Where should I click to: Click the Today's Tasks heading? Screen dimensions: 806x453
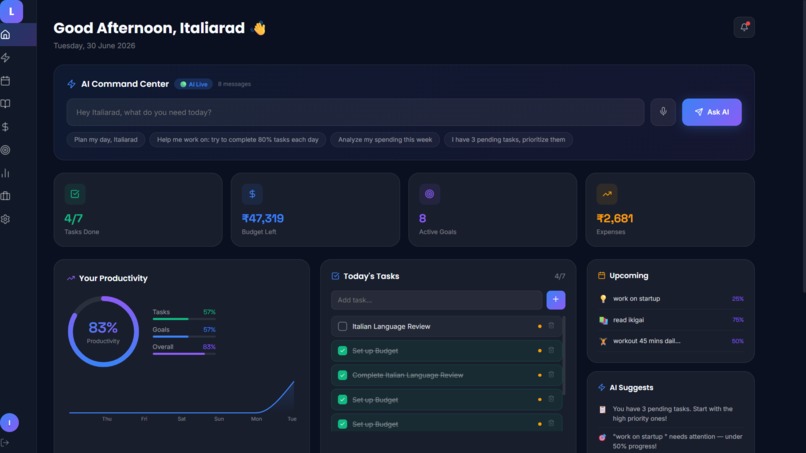(x=371, y=277)
